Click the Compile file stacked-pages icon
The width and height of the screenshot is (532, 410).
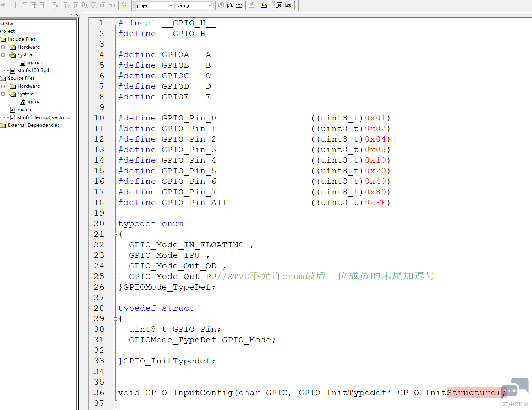221,5
